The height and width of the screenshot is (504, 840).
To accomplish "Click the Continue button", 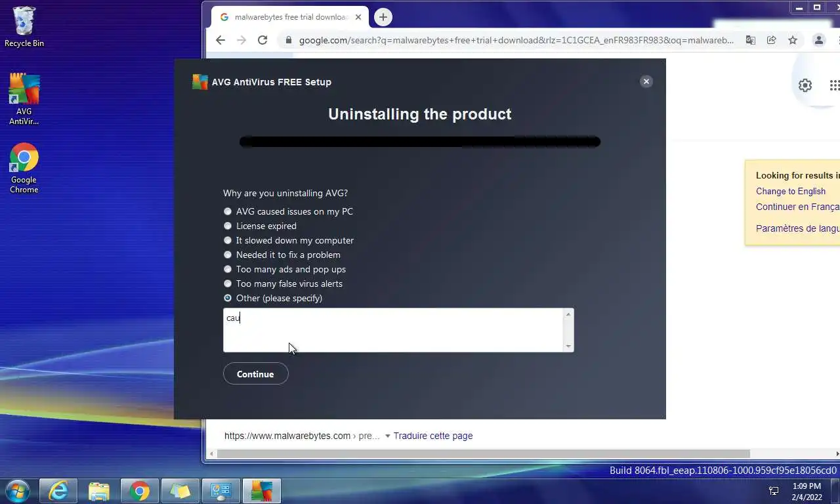I will click(255, 374).
